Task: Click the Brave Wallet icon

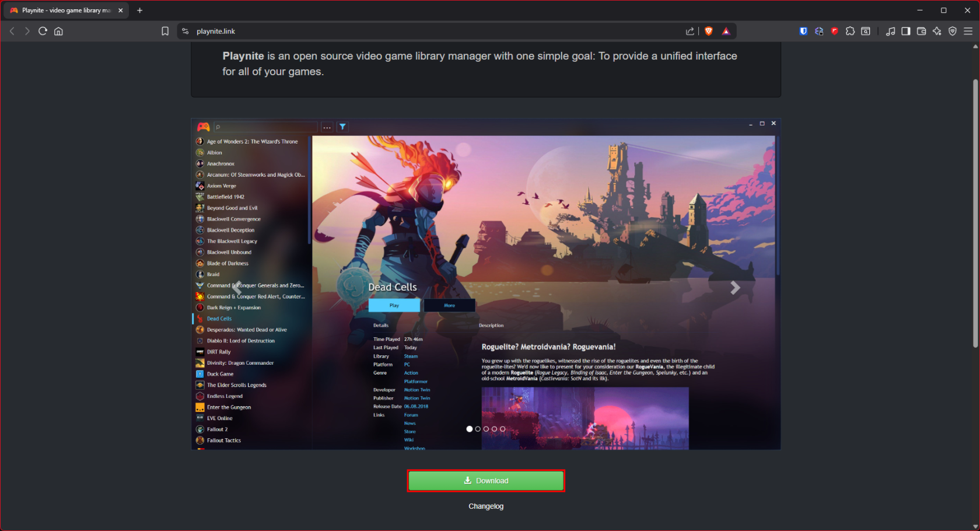Action: pyautogui.click(x=921, y=31)
